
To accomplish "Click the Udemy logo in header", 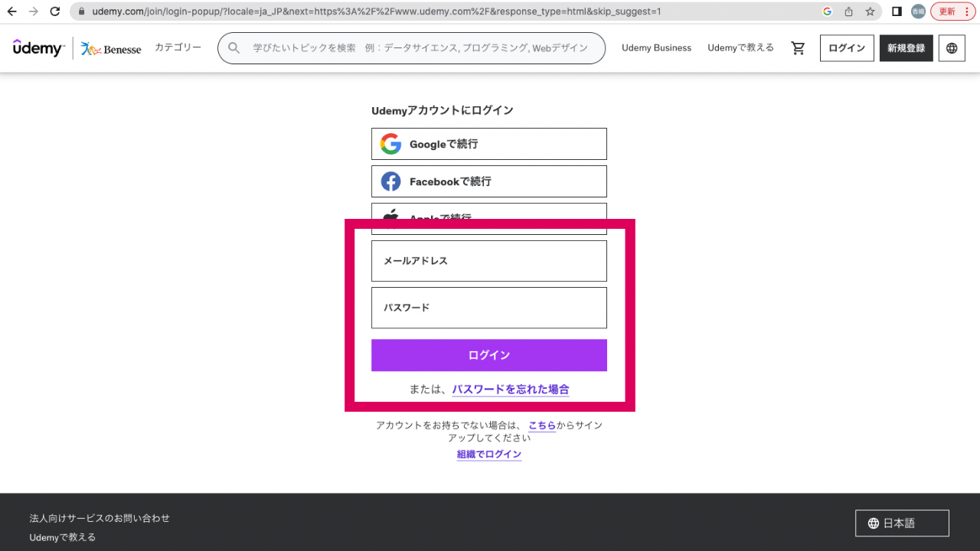I will [38, 48].
